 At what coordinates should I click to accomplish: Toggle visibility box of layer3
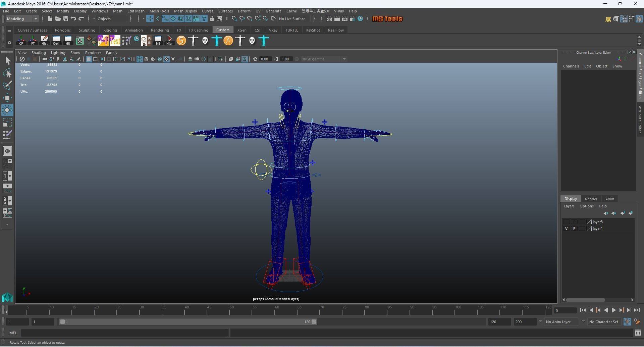click(567, 222)
